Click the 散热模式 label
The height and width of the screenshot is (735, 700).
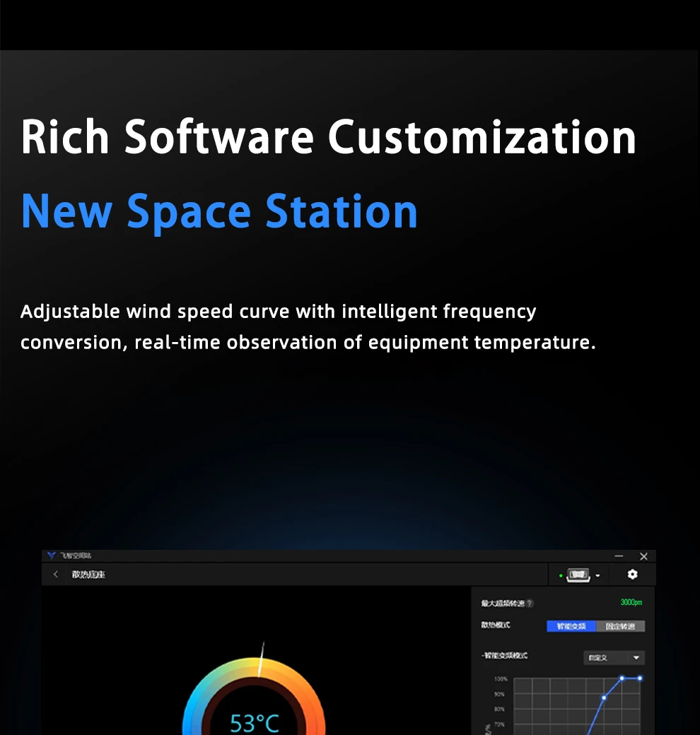496,625
